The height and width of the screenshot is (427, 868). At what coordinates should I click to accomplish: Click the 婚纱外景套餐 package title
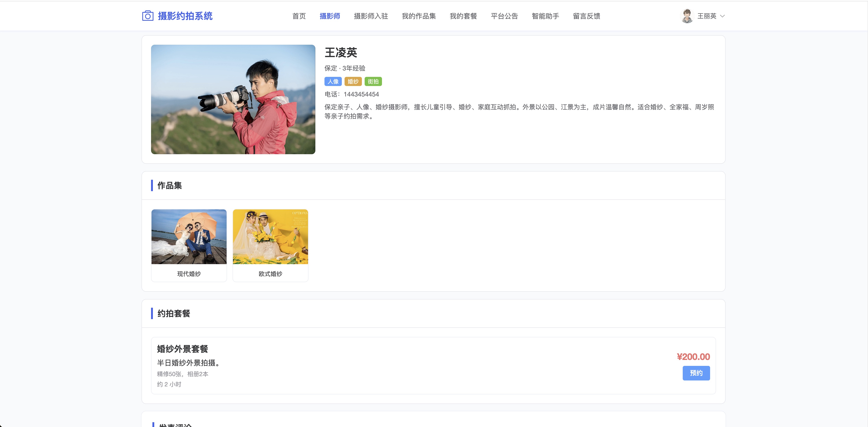coord(182,349)
